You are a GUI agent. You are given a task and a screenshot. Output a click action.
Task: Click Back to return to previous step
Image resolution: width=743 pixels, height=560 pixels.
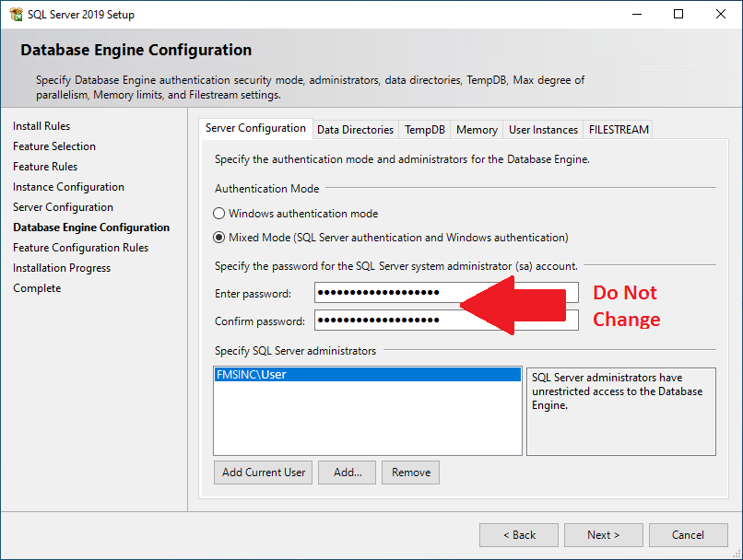click(x=518, y=534)
